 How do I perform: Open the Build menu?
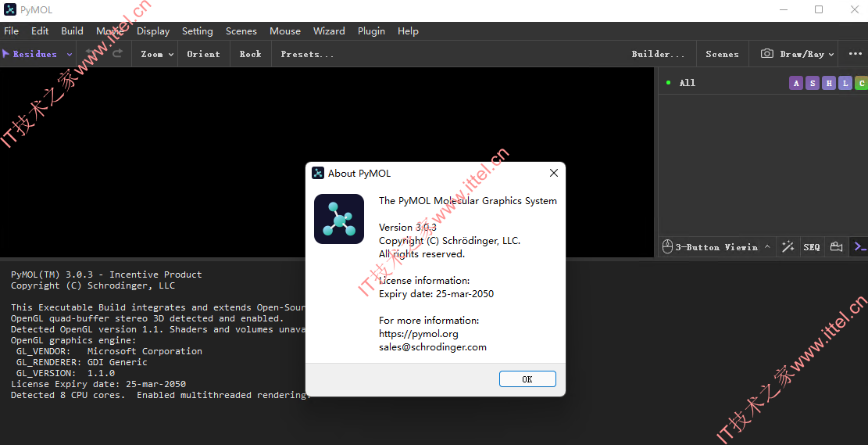72,31
